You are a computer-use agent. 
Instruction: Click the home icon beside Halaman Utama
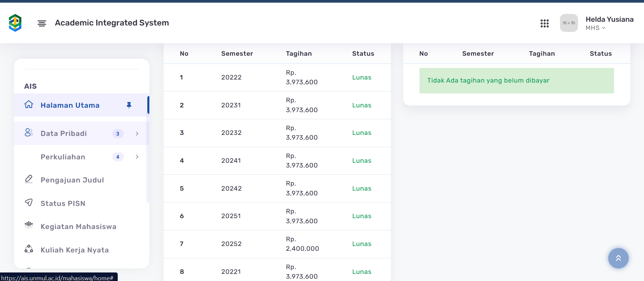click(x=29, y=105)
